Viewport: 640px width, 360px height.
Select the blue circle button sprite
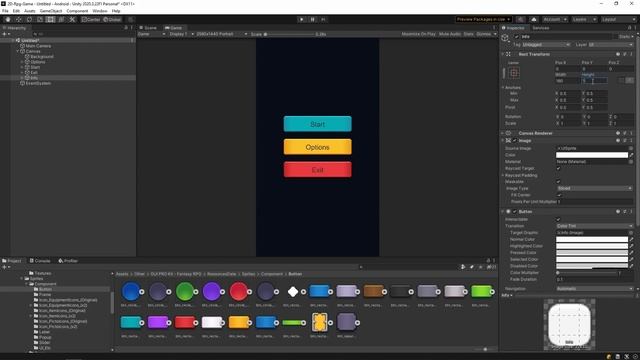point(131,291)
